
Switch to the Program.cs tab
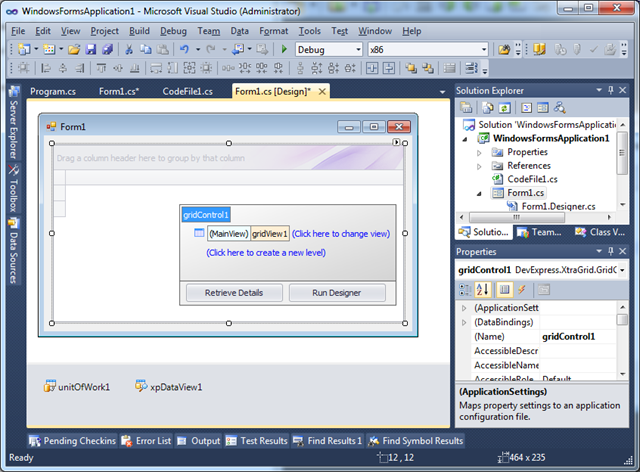[53, 91]
